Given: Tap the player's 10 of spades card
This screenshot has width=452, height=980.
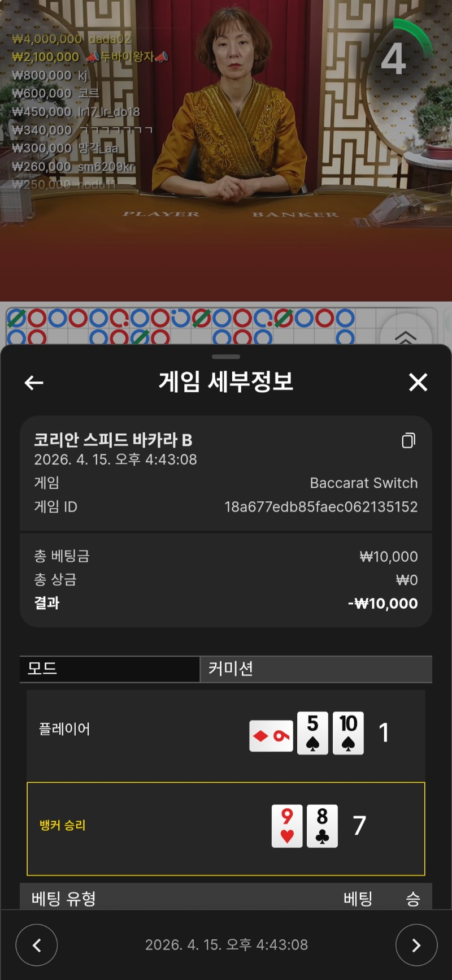Looking at the screenshot, I should pyautogui.click(x=348, y=733).
